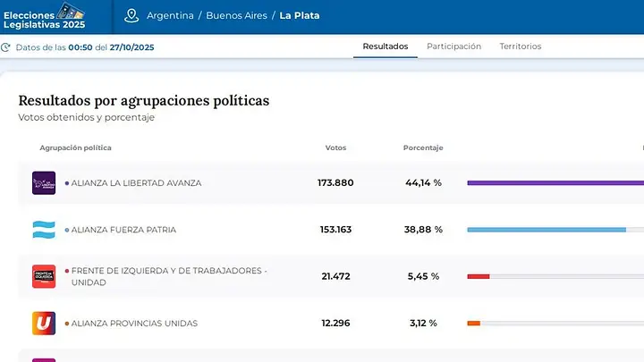Click La Plata in the breadcrumb
Viewport: 644px width, 362px height.
click(300, 15)
